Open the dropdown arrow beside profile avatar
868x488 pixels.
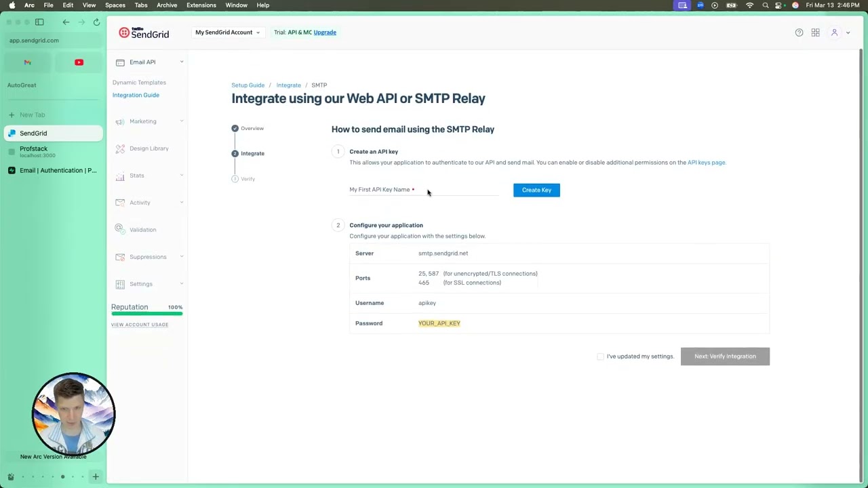(x=848, y=33)
